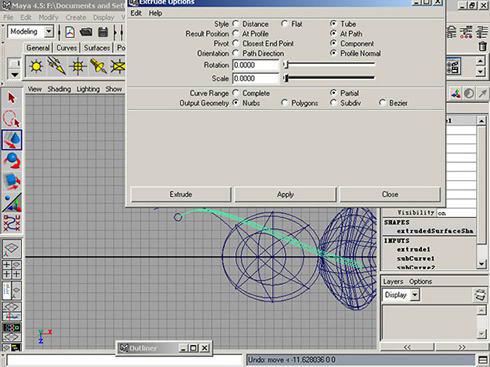Choose the Move tool in toolbox
The height and width of the screenshot is (367, 490).
[x=12, y=140]
